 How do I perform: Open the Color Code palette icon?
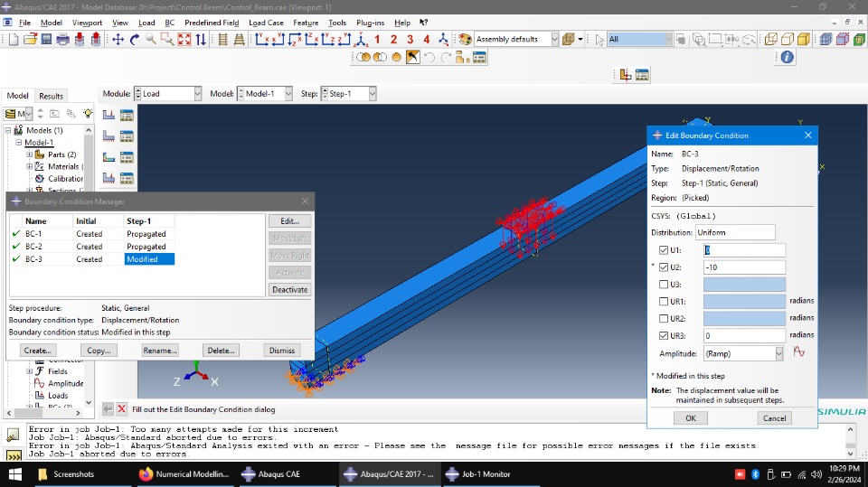pos(465,39)
